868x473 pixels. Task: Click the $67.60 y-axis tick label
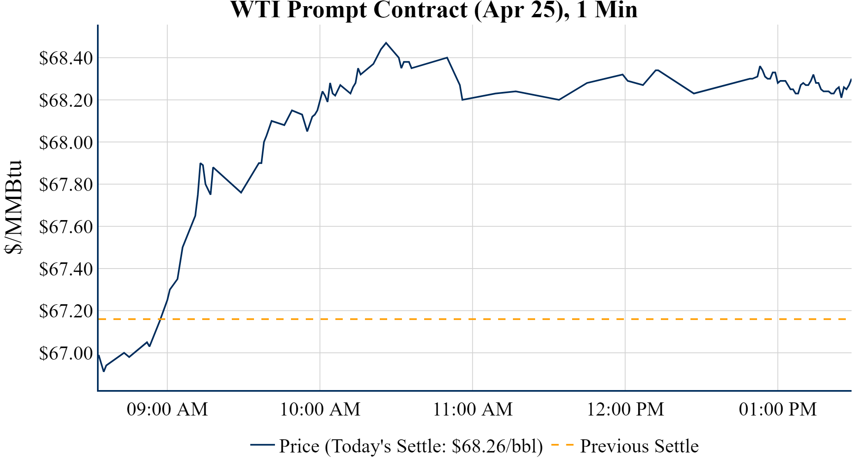coord(66,227)
